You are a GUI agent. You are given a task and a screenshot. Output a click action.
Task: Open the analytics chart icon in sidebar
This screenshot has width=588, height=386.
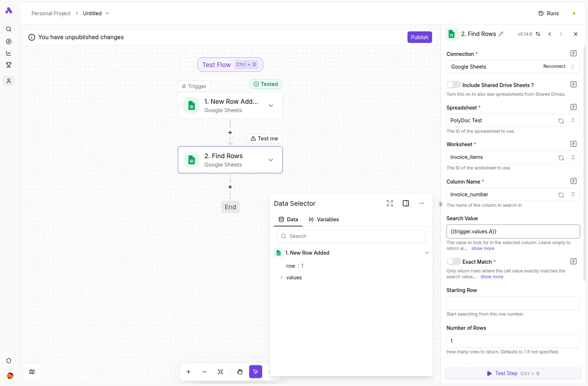pyautogui.click(x=9, y=53)
